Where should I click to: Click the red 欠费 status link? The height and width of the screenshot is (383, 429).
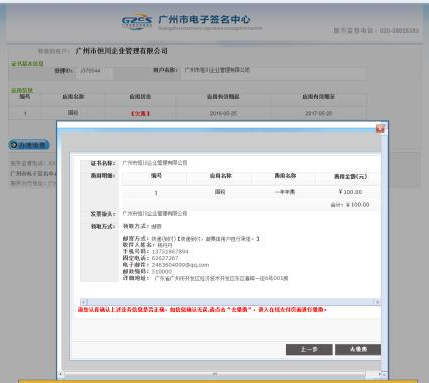pyautogui.click(x=140, y=113)
